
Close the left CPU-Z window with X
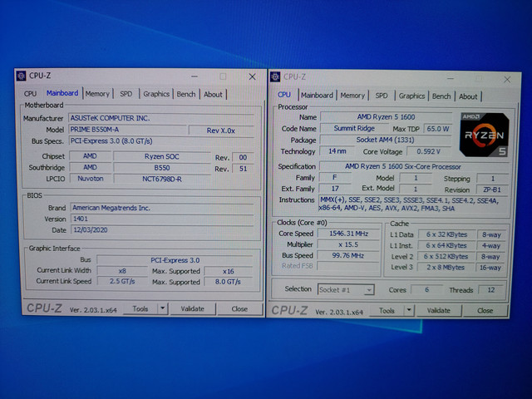click(252, 76)
